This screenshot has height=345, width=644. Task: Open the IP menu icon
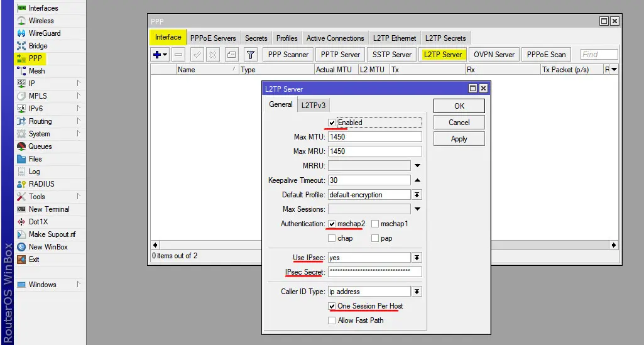point(21,84)
